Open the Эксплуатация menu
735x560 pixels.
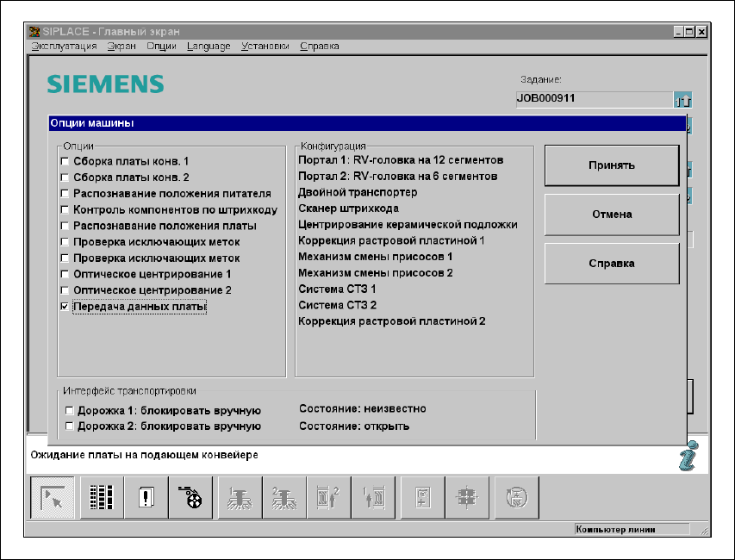pos(65,46)
